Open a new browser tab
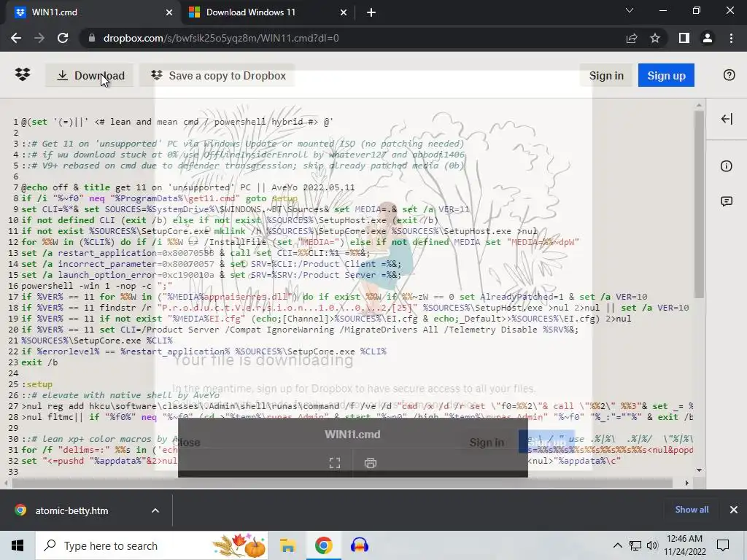The width and height of the screenshot is (747, 560). point(371,12)
